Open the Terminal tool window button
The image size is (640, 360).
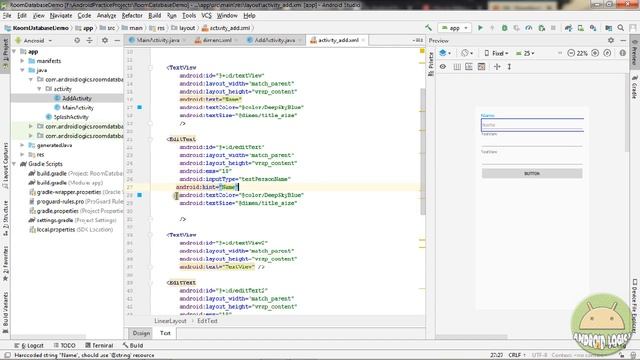pyautogui.click(x=99, y=345)
